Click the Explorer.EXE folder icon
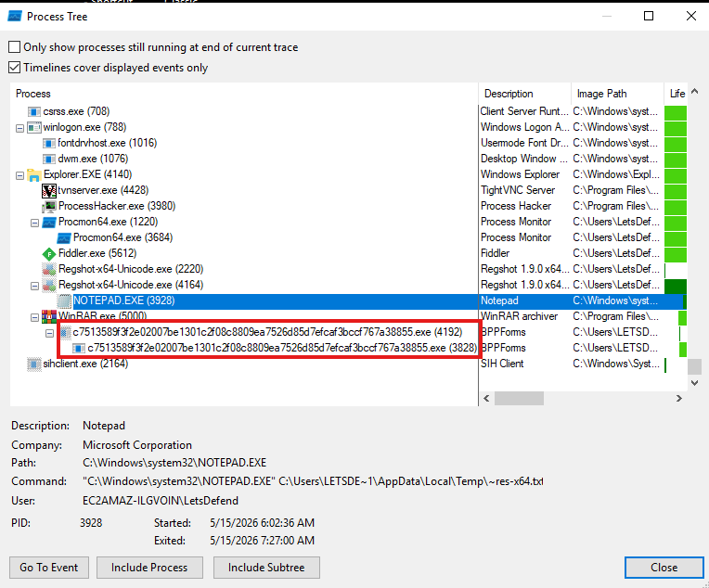709x588 pixels. 34,175
